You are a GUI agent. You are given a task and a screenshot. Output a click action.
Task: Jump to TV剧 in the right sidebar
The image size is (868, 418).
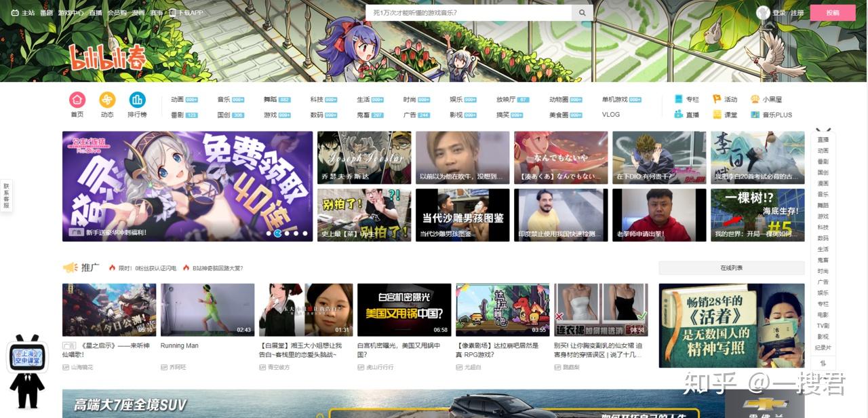pyautogui.click(x=823, y=326)
